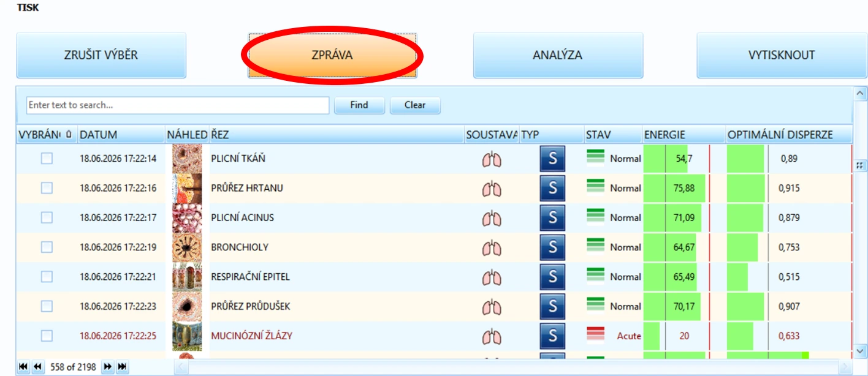868x376 pixels.
Task: Tick the checkbox for PLICNÍ TKÁŇ
Action: click(x=47, y=159)
